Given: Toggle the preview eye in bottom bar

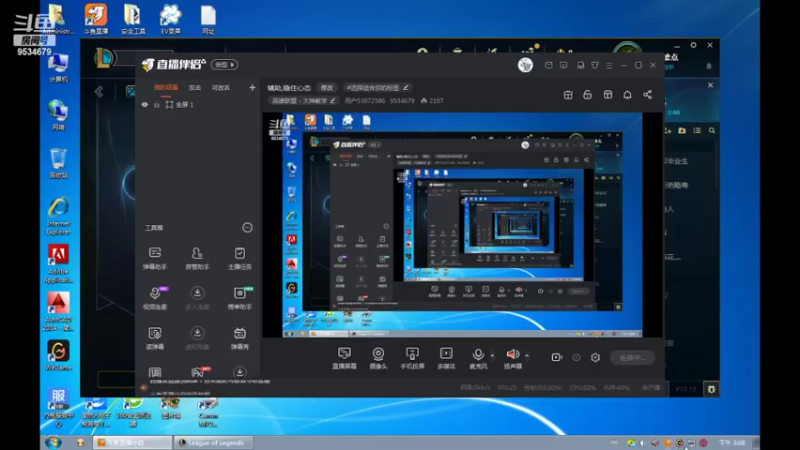Looking at the screenshot, I should [x=576, y=358].
